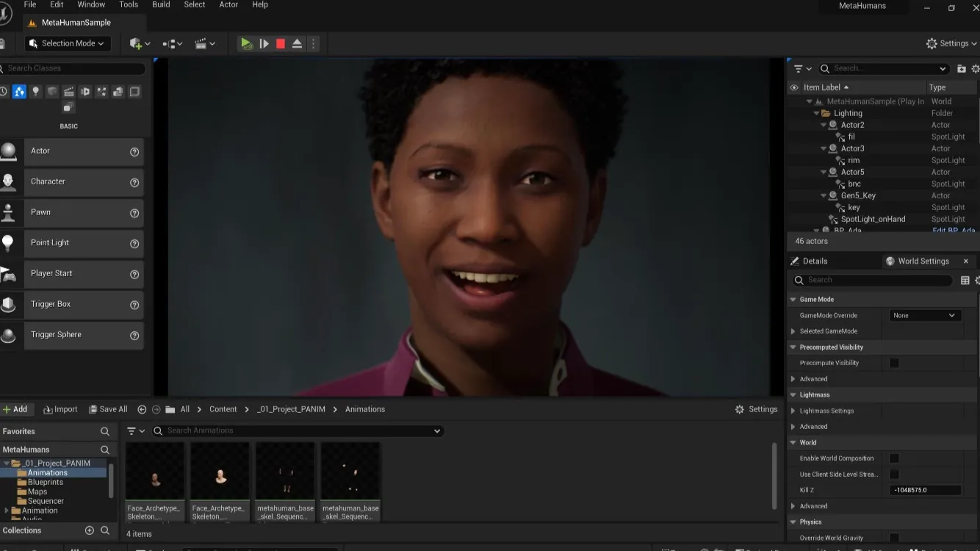Expand Lightmass Settings
This screenshot has width=980, height=551.
(x=793, y=411)
